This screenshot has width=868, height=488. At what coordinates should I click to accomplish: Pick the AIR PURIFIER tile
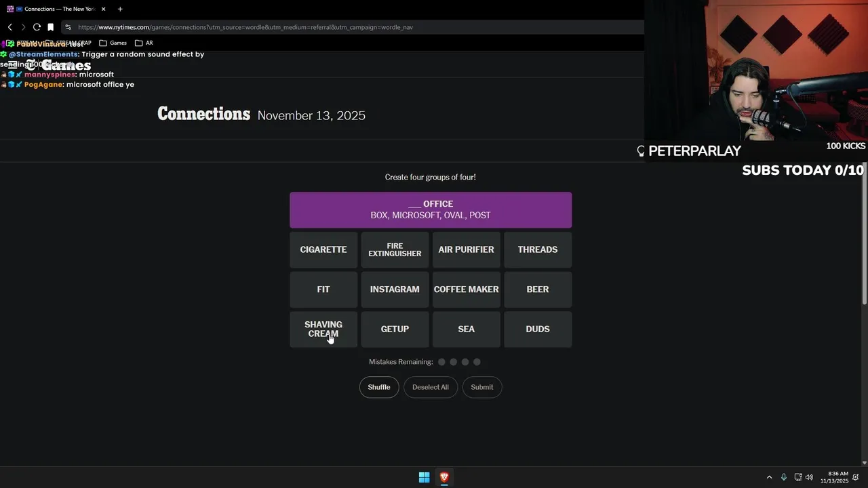point(466,249)
